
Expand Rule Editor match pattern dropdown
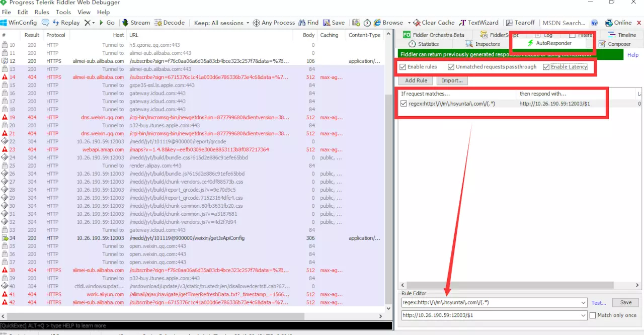coord(583,303)
